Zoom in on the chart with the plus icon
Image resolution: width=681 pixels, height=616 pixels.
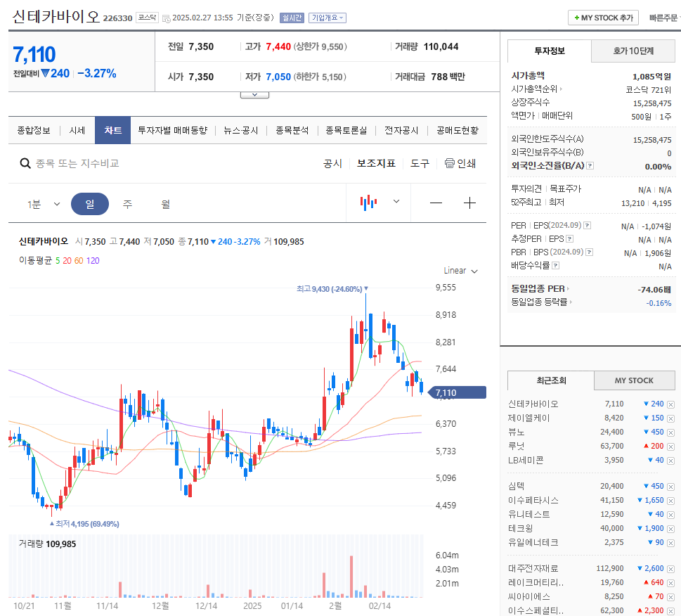point(469,203)
